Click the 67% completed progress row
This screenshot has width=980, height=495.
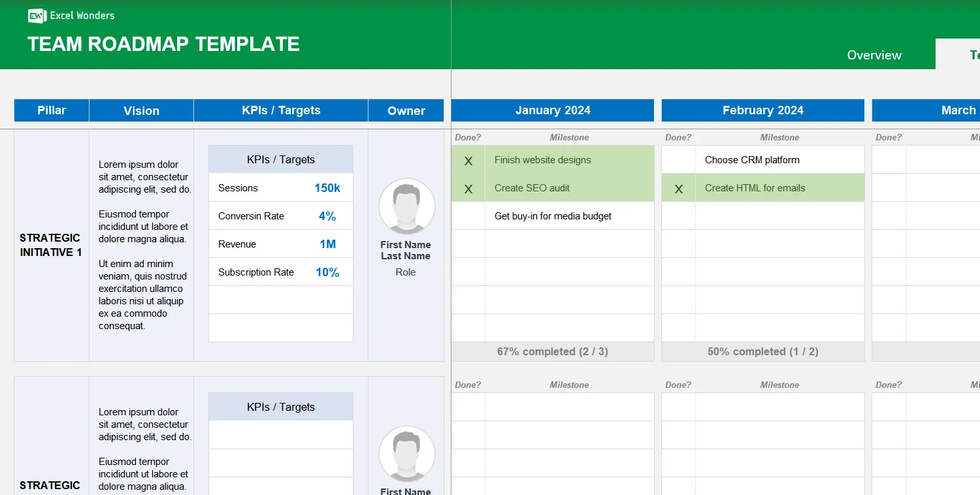coord(552,351)
